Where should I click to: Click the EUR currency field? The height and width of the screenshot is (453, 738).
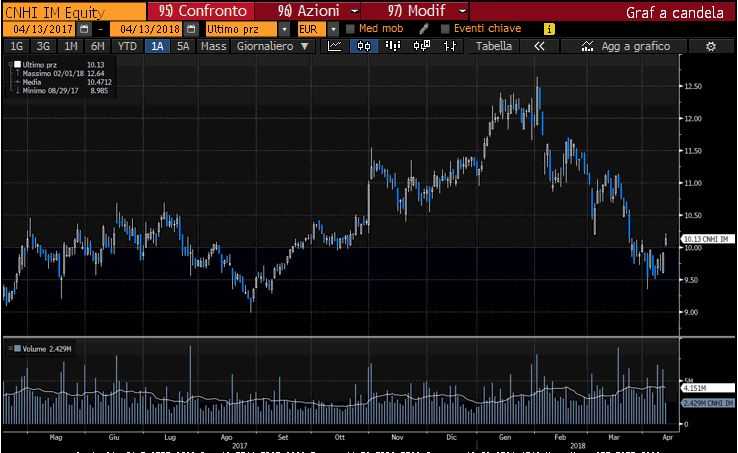pos(312,29)
